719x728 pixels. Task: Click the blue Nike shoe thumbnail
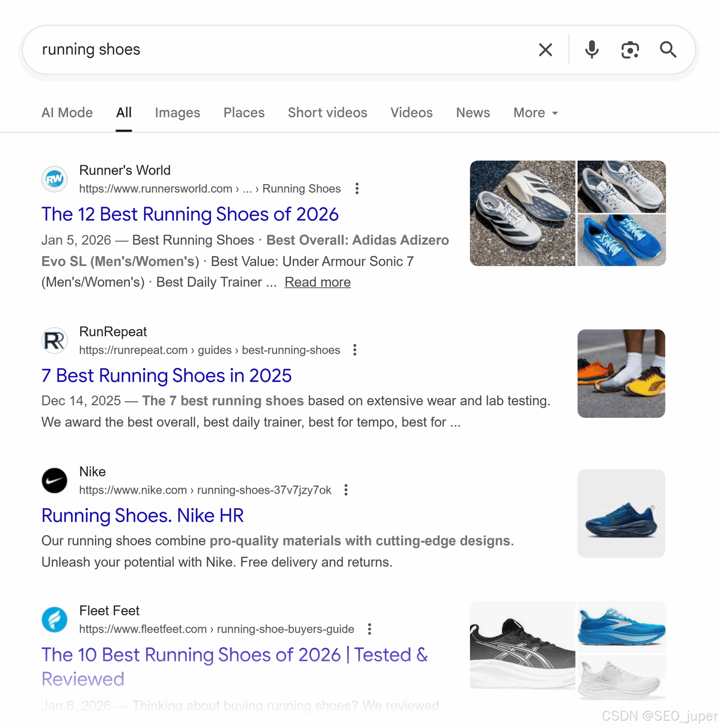(621, 513)
